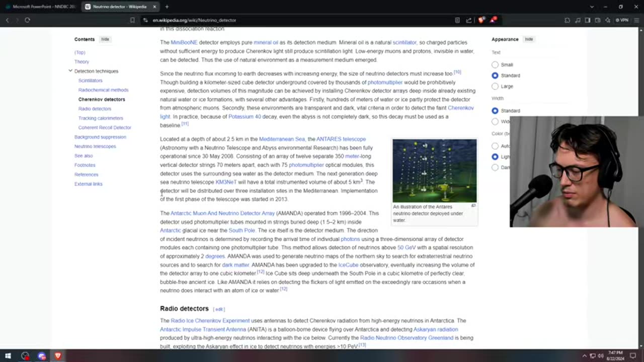Go to External links in contents
Viewport: 644px width, 362px height.
click(89, 184)
